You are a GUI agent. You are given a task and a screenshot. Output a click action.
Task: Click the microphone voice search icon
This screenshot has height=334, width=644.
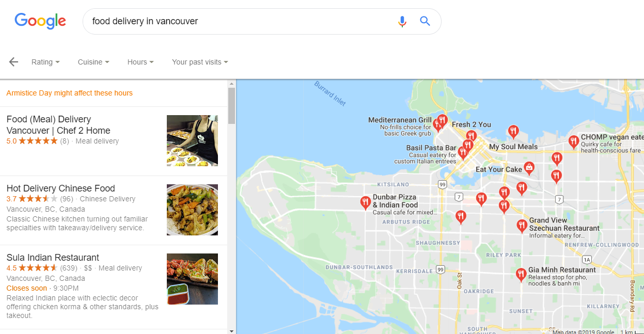(402, 21)
